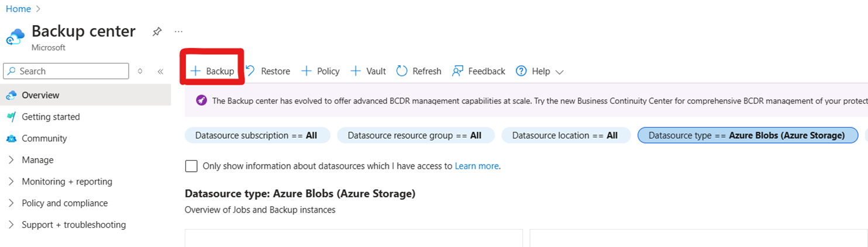The image size is (868, 247).
Task: Go to Home breadcrumb link
Action: click(x=18, y=9)
